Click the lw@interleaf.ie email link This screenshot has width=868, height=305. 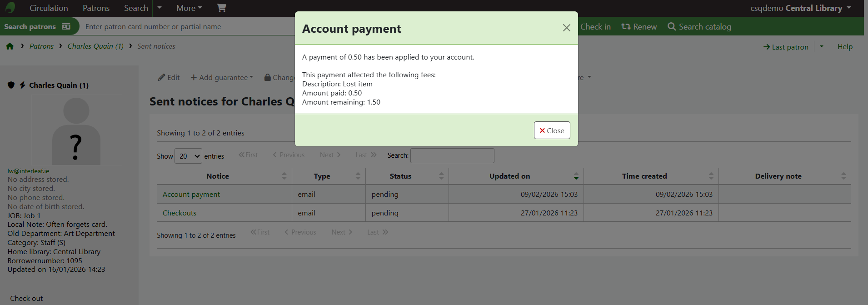tap(28, 171)
